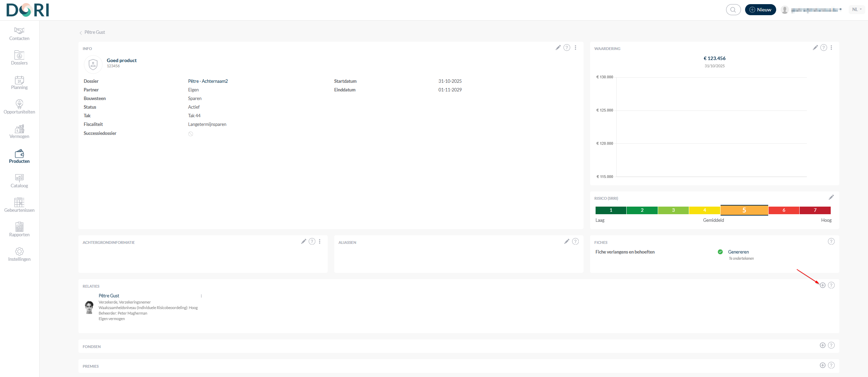This screenshot has height=377, width=868.
Task: Edit the INFO panel with pencil icon
Action: pos(558,48)
